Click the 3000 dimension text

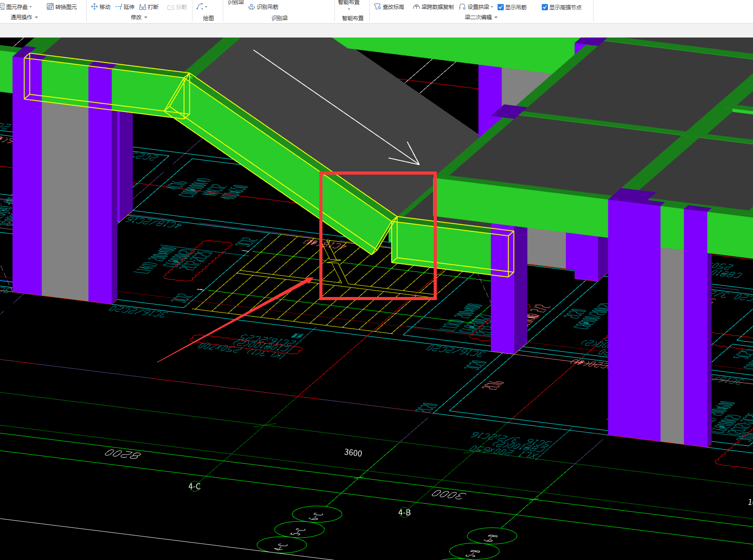(448, 494)
